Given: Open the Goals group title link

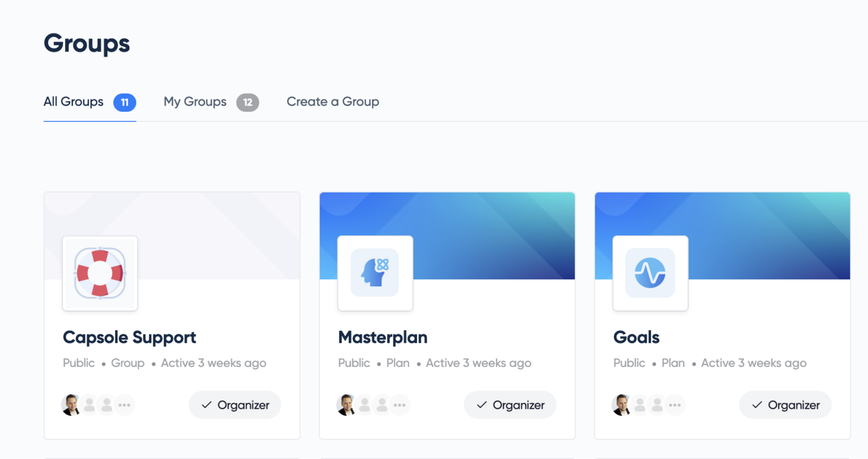Looking at the screenshot, I should coord(636,337).
